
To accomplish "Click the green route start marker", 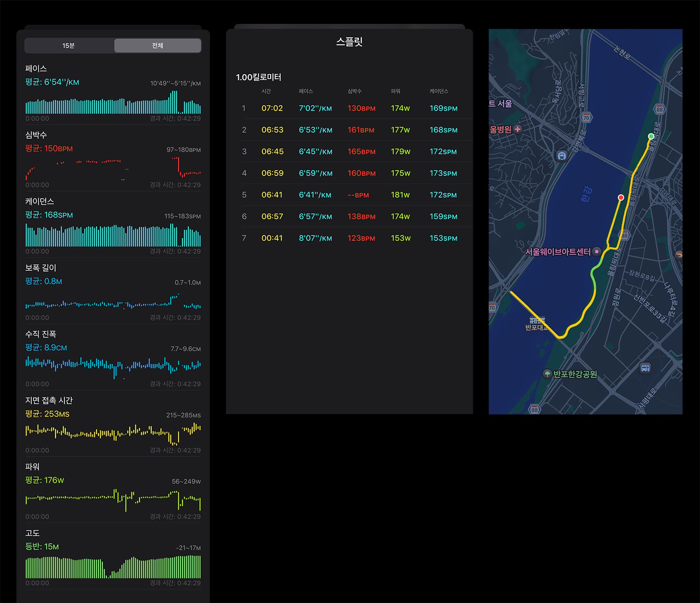I will coord(651,136).
